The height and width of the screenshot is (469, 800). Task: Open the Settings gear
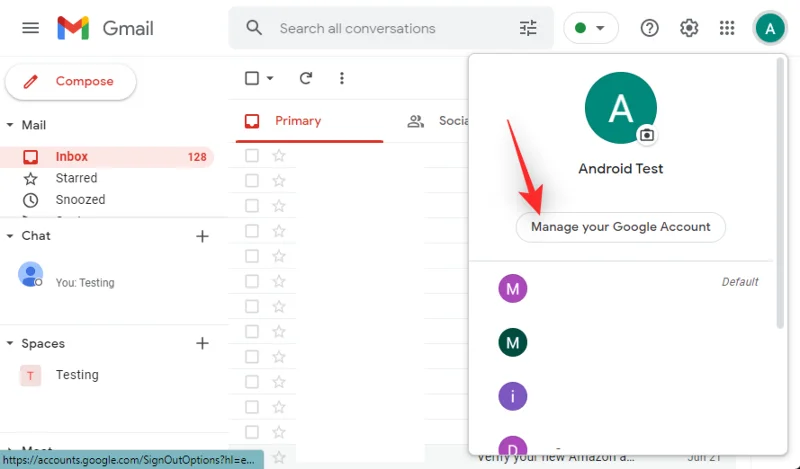point(689,28)
